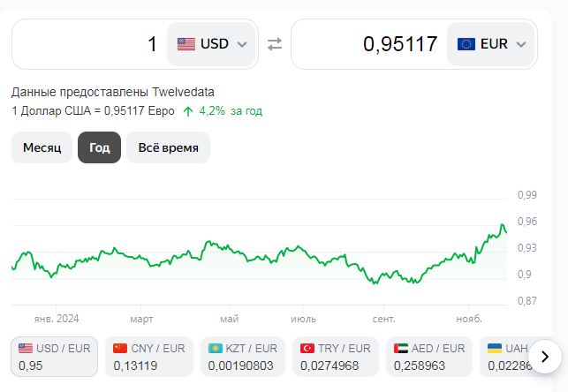Click the US flag icon in the USD selector

click(186, 43)
